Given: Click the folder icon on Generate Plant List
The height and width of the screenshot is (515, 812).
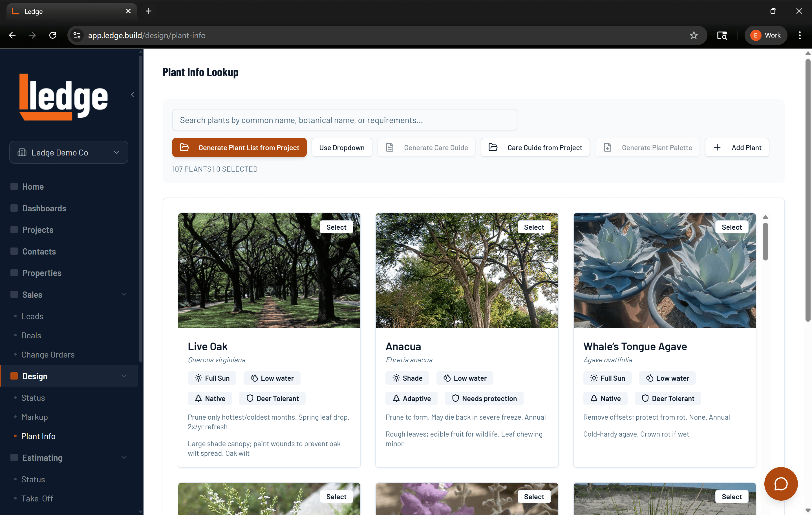Looking at the screenshot, I should [184, 147].
